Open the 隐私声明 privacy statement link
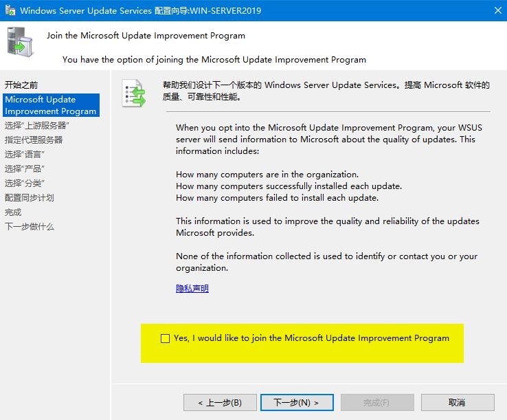The height and width of the screenshot is (420, 507). [x=192, y=289]
